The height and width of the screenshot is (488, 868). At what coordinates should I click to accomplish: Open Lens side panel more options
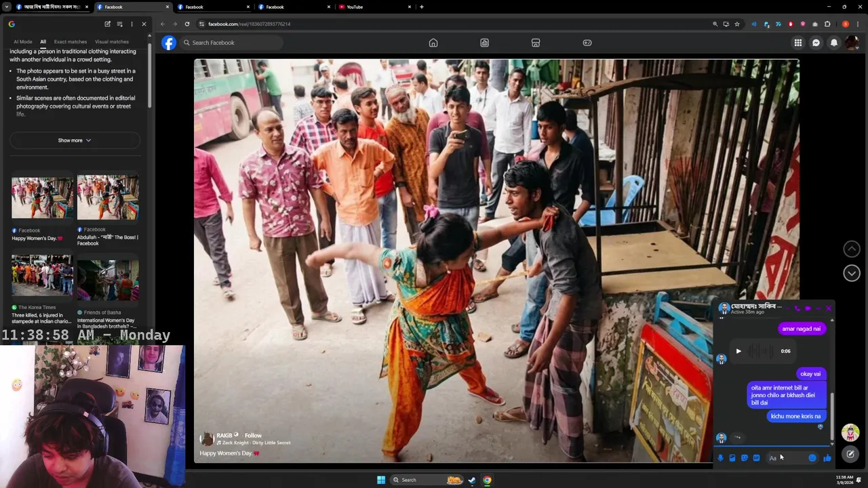(x=132, y=24)
